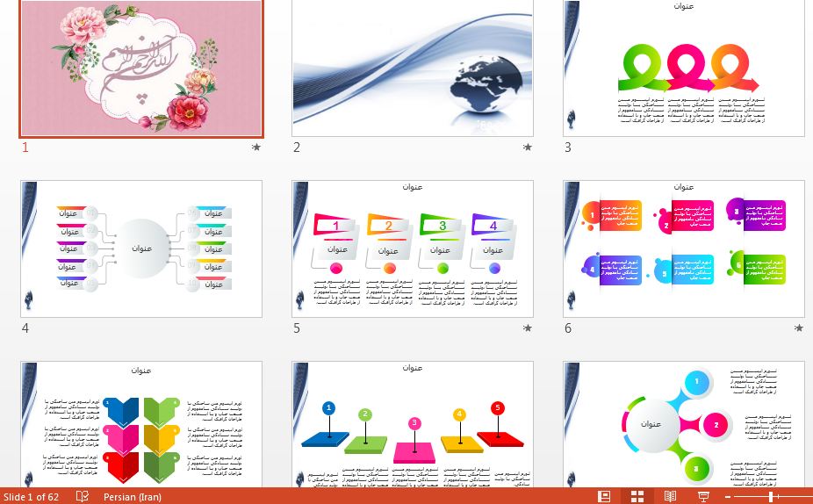Screen dimensions: 813x504
Task: Select the pink floral slide 1 thumbnail
Action: tap(141, 68)
